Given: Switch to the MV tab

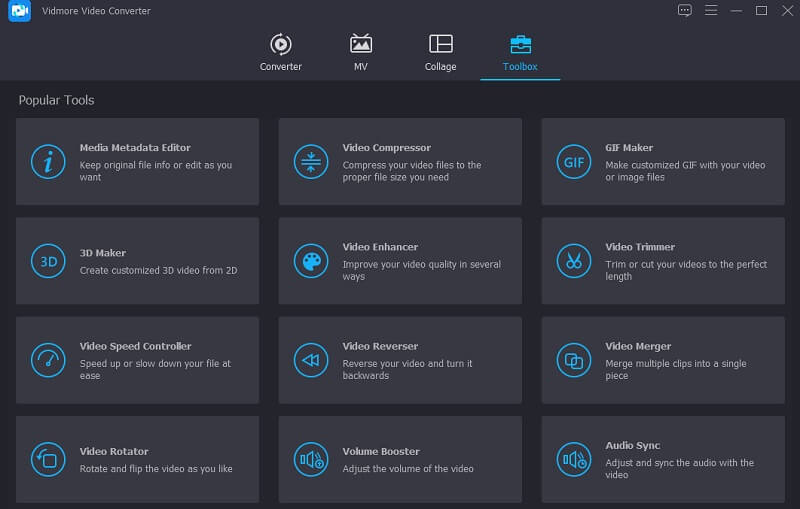Looking at the screenshot, I should (361, 53).
